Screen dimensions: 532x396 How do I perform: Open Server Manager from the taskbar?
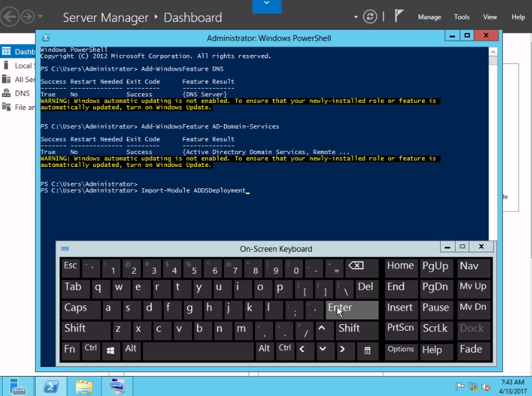tap(17, 386)
